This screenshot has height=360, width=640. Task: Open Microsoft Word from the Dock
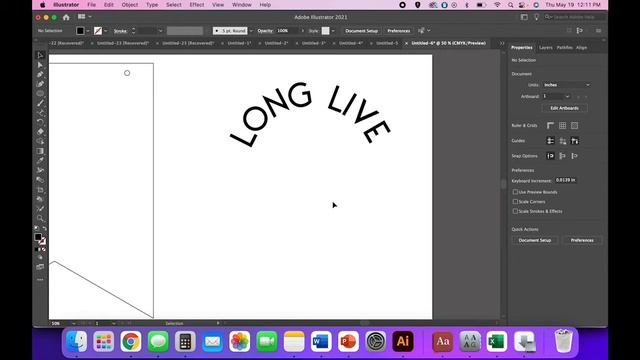(321, 341)
